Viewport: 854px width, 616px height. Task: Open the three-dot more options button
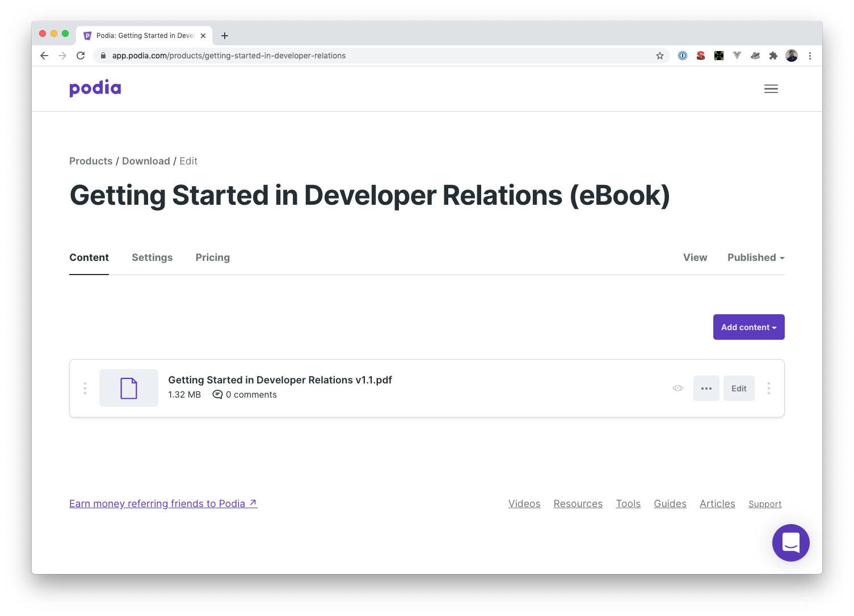(706, 389)
